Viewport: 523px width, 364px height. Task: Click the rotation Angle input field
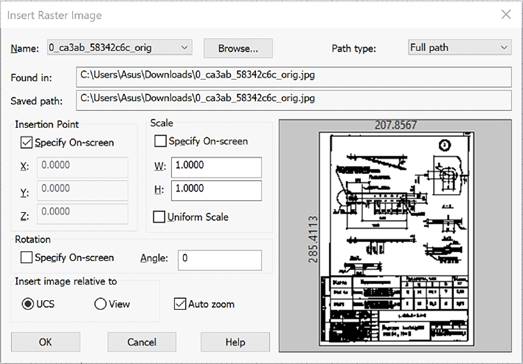pos(220,260)
